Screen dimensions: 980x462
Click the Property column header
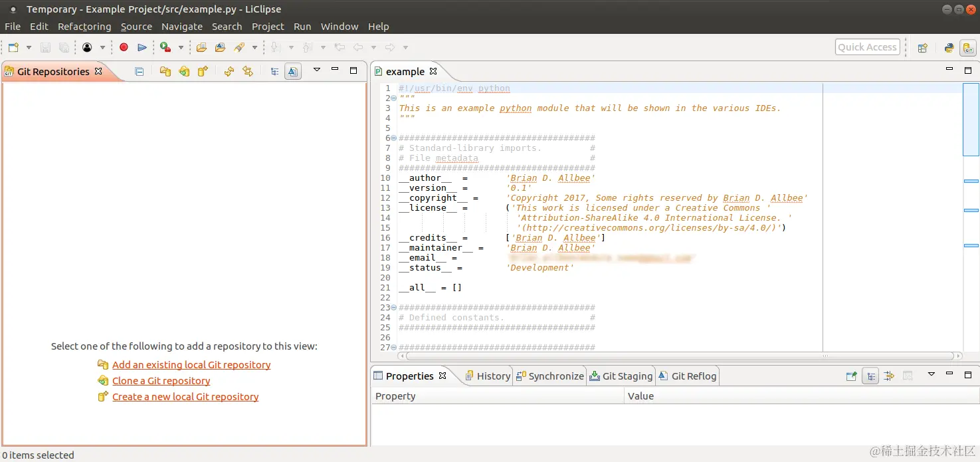click(498, 396)
